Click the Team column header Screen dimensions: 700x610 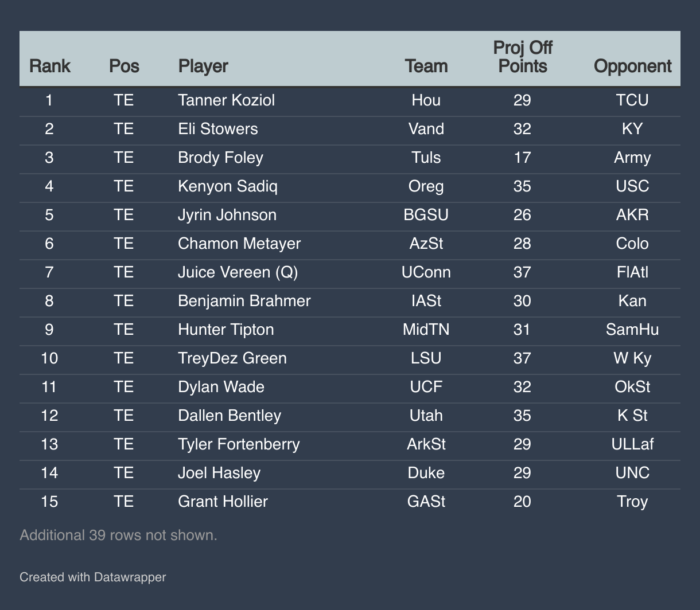pyautogui.click(x=426, y=66)
